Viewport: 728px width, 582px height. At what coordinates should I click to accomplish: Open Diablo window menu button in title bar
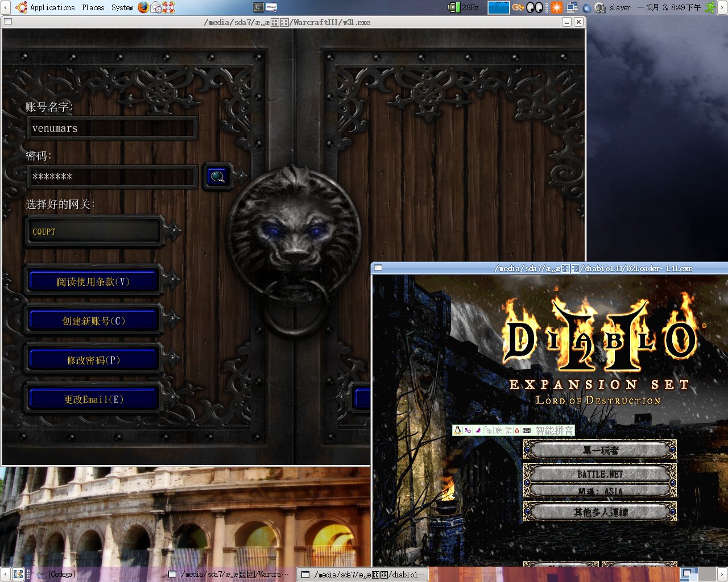click(x=378, y=268)
